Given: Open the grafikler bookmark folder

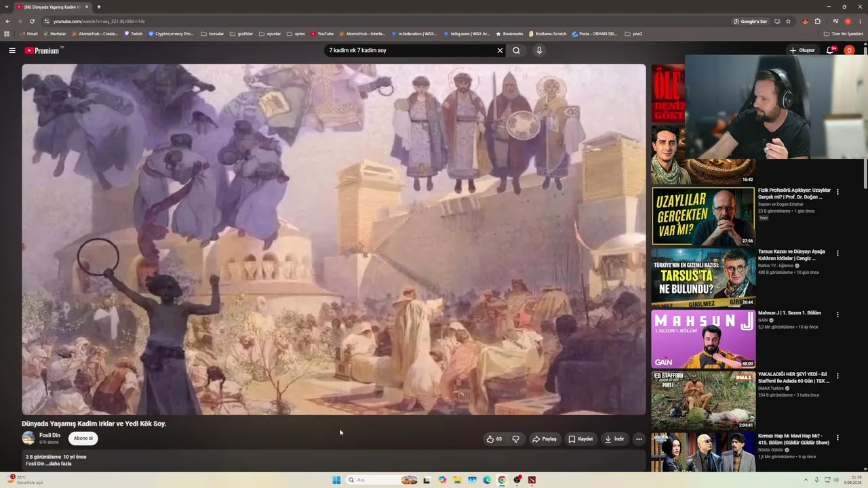Looking at the screenshot, I should point(241,34).
